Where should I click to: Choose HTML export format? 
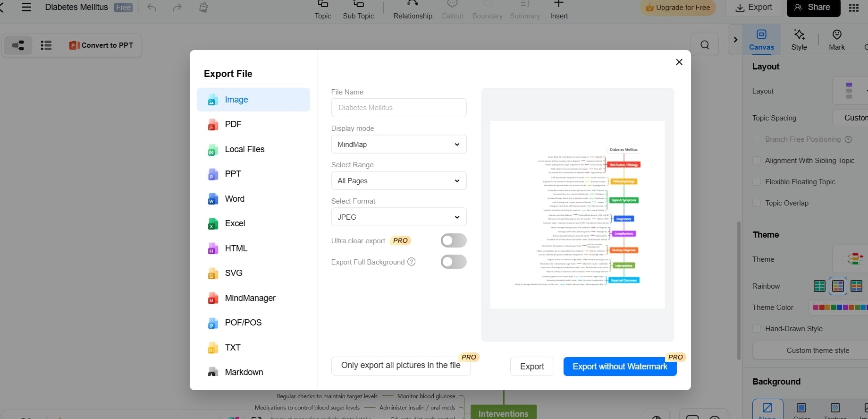(253, 248)
